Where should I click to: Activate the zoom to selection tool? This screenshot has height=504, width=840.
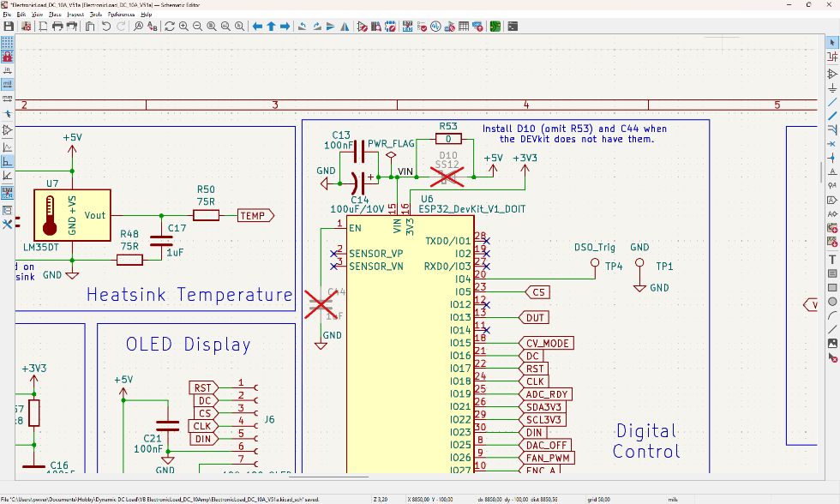239,27
